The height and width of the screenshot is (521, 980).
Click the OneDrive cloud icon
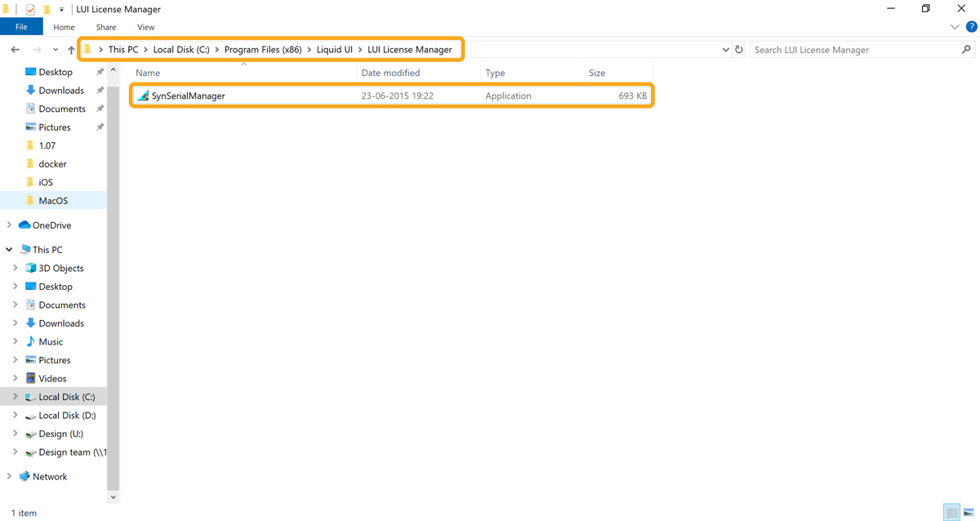tap(24, 225)
